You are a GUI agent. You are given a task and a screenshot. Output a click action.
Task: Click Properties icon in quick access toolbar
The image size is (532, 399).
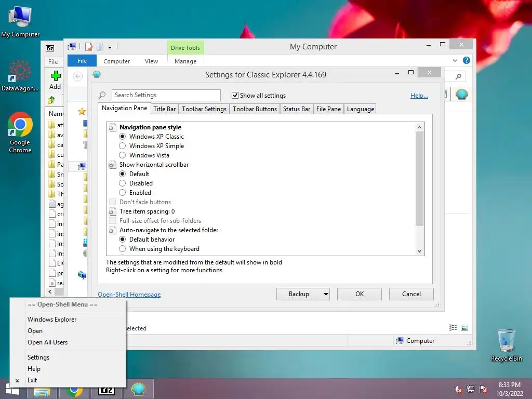[89, 47]
